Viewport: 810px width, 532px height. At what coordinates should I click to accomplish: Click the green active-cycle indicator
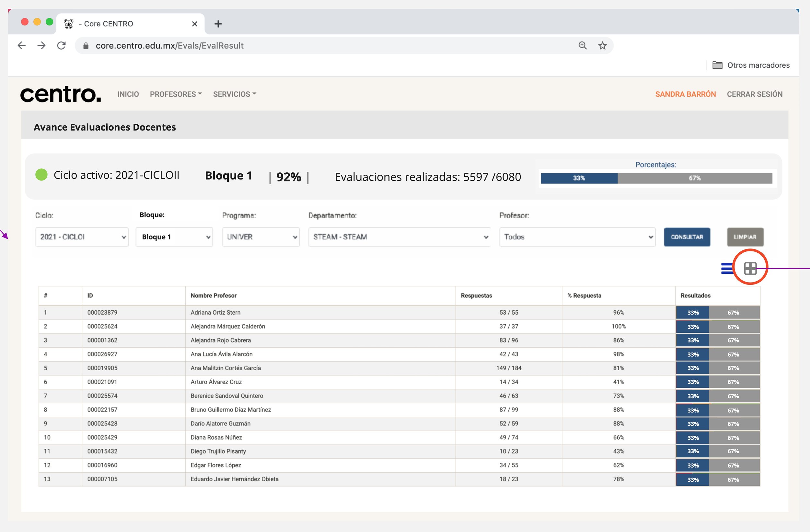[41, 175]
